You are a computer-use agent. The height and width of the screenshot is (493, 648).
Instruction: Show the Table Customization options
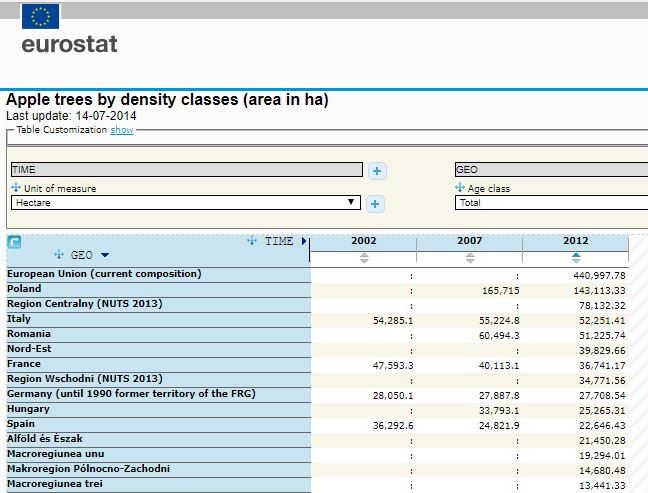(x=122, y=130)
